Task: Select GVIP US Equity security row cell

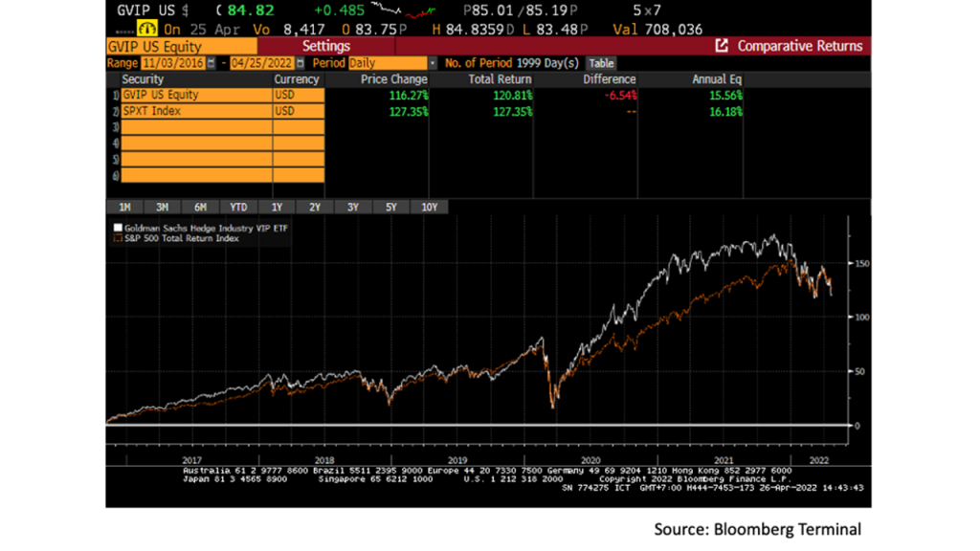Action: (x=196, y=95)
